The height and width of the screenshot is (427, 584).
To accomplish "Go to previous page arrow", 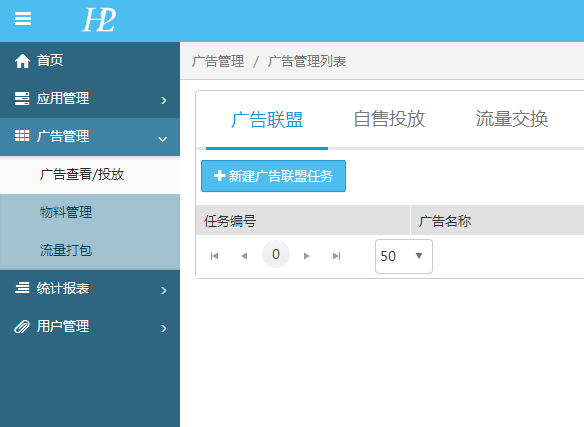I will (x=244, y=256).
